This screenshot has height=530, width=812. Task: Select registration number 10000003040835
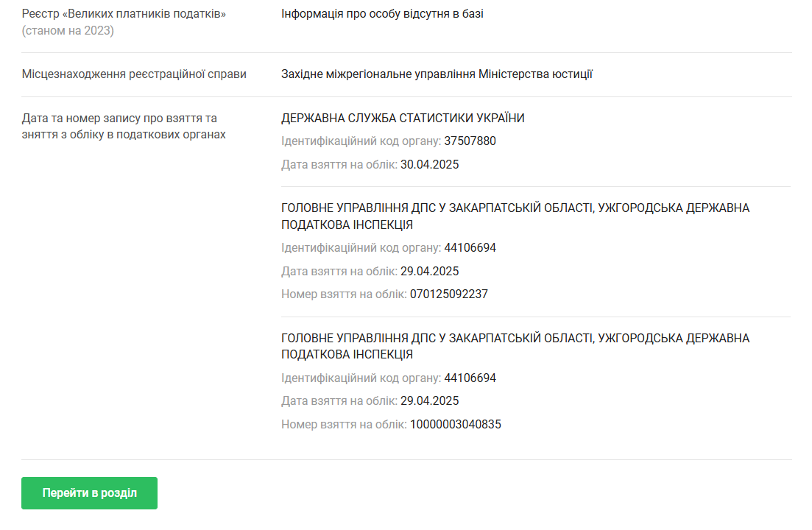coord(455,425)
